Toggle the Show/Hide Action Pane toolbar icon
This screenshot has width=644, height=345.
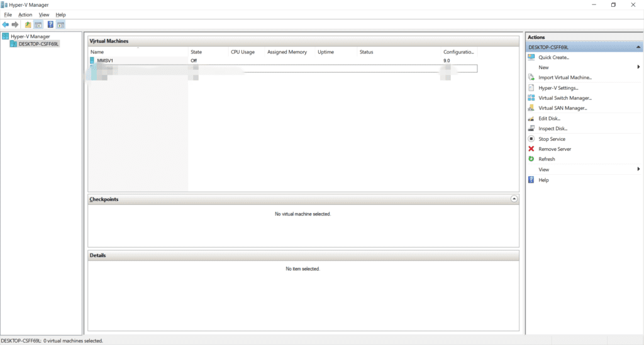point(61,25)
